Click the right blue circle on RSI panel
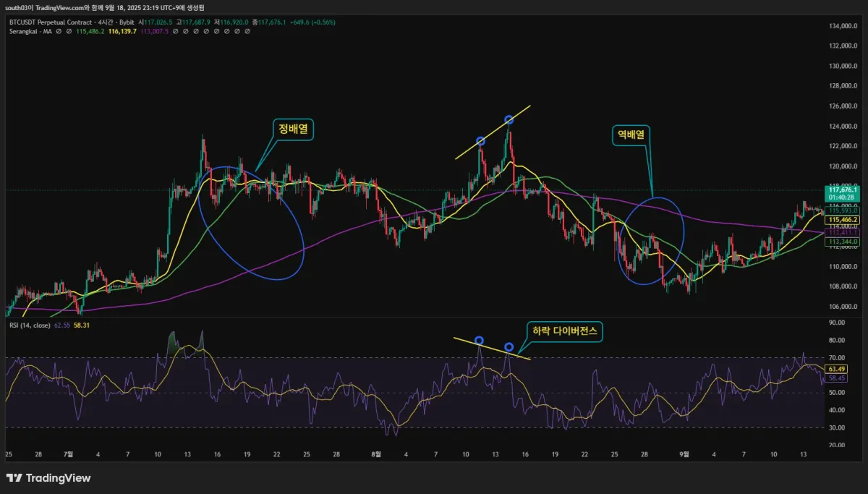 coord(509,348)
